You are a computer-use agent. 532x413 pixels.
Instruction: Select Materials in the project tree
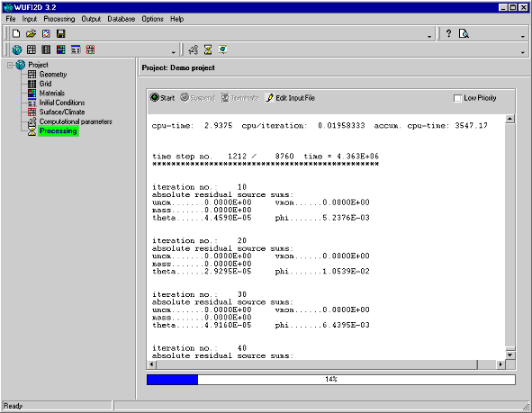click(52, 93)
